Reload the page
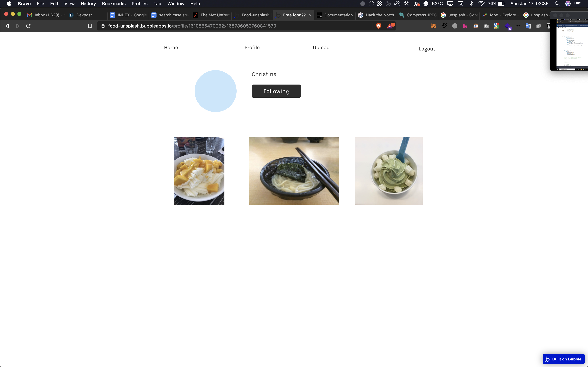The height and width of the screenshot is (367, 588). (28, 26)
